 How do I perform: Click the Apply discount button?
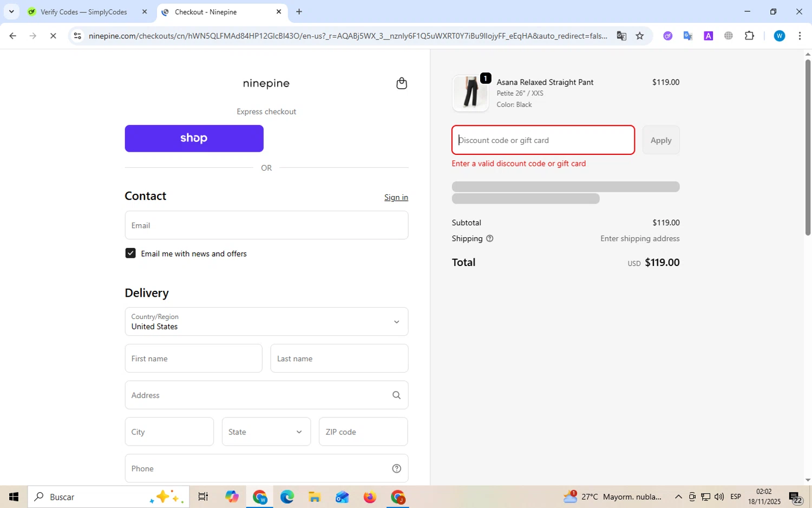tap(661, 140)
